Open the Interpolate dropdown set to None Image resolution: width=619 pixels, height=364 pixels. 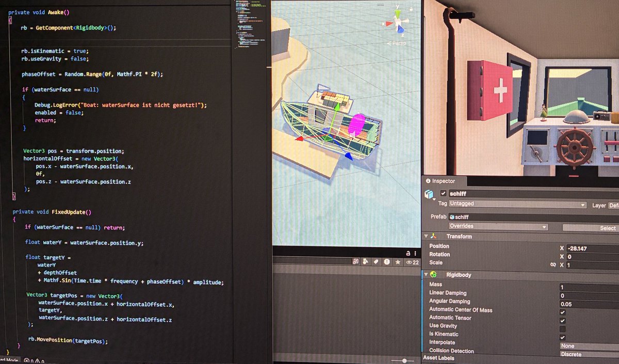[590, 346]
